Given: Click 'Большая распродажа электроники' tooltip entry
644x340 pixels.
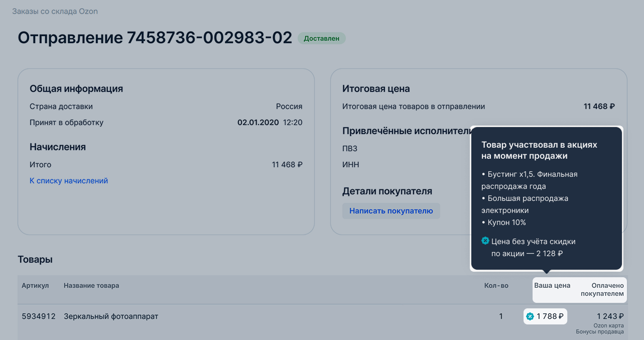Looking at the screenshot, I should [x=525, y=204].
